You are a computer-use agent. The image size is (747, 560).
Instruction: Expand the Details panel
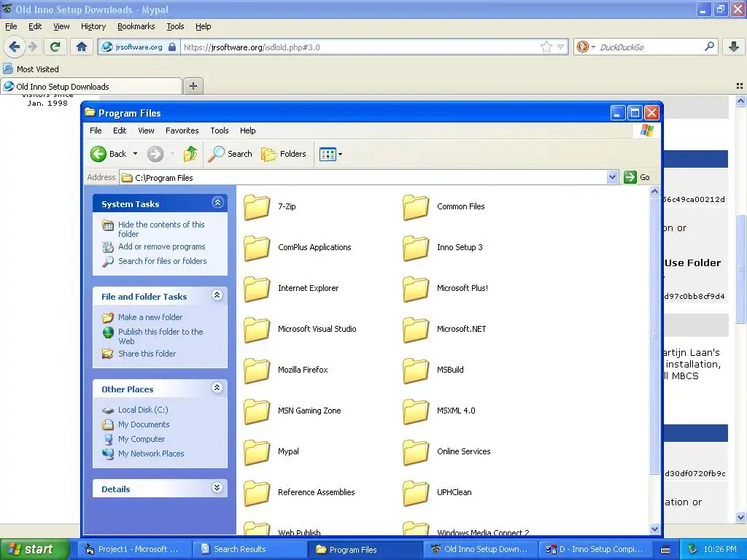pyautogui.click(x=217, y=488)
